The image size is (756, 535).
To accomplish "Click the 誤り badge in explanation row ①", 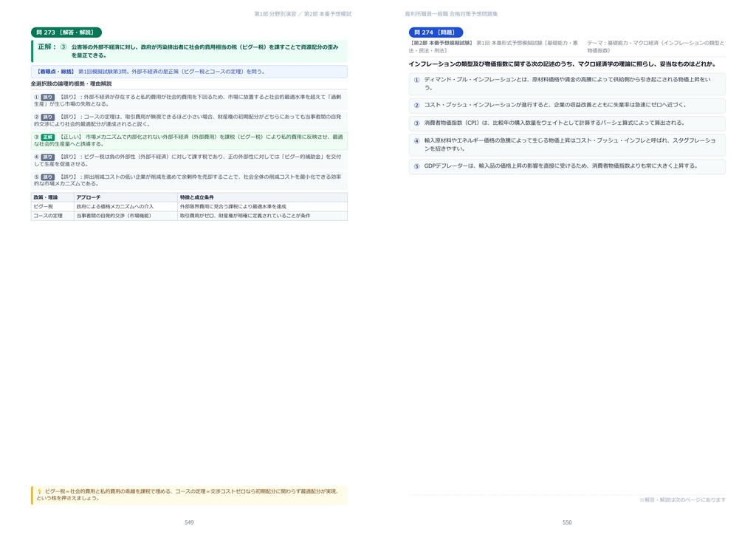I will tap(47, 97).
